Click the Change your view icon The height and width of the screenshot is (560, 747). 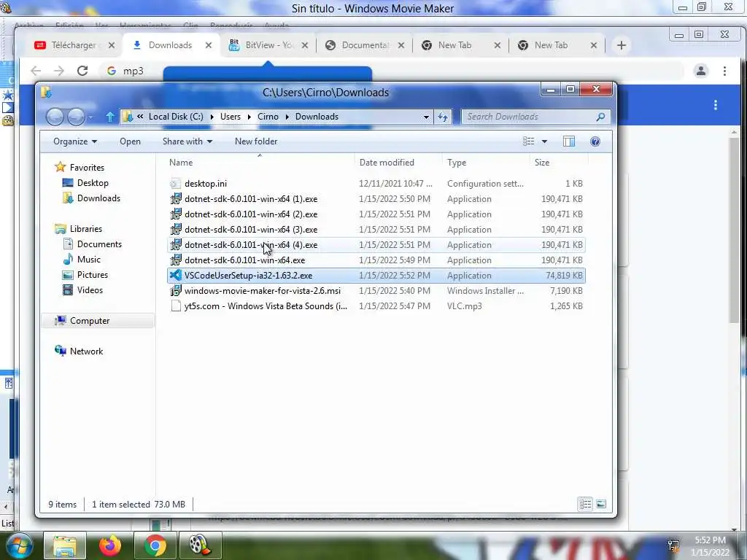528,141
